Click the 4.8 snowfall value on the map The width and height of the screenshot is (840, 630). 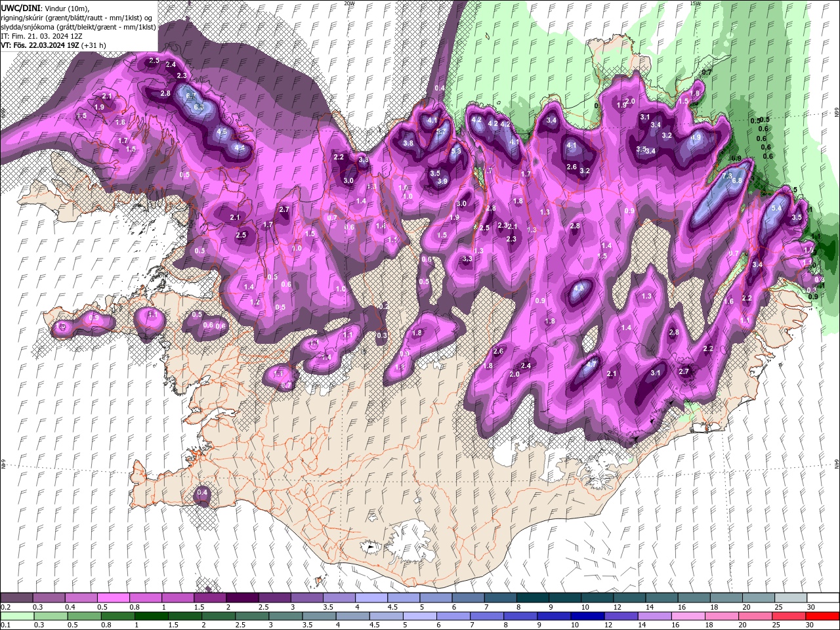point(579,287)
